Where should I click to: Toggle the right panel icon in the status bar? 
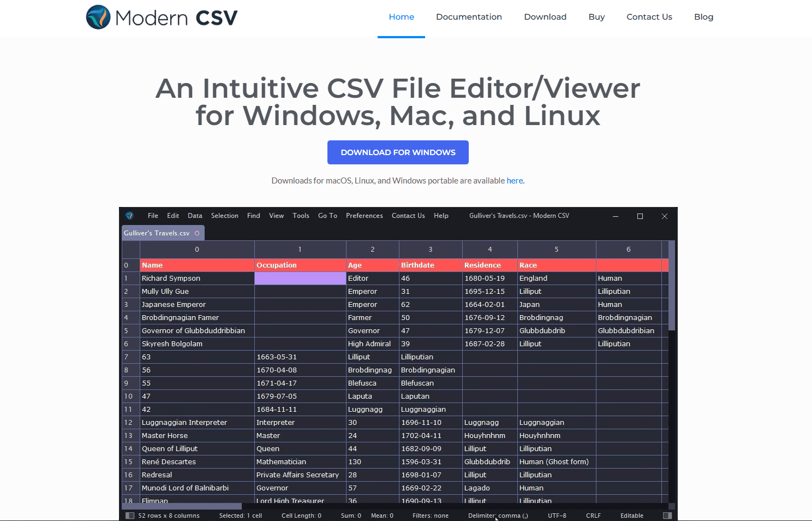pyautogui.click(x=667, y=515)
